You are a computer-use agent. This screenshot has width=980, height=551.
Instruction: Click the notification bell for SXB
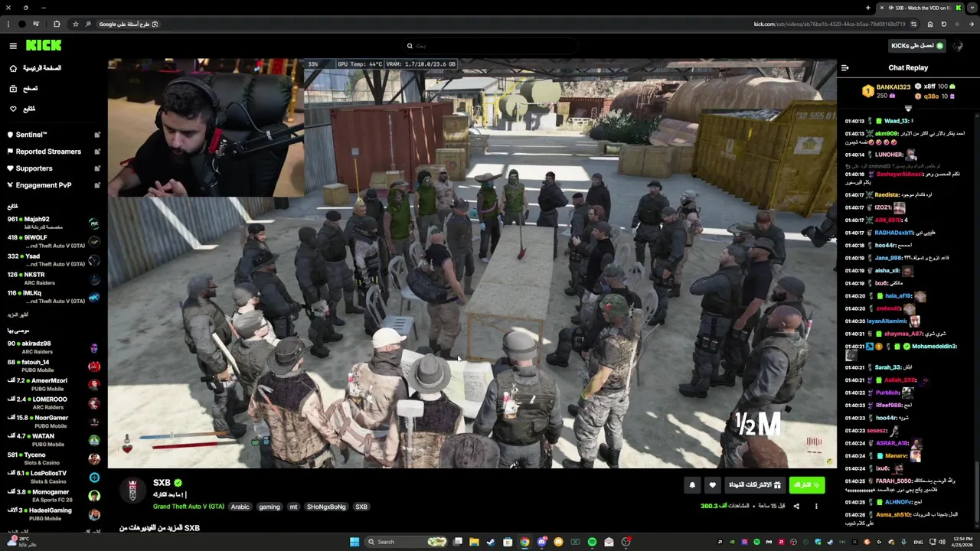692,485
